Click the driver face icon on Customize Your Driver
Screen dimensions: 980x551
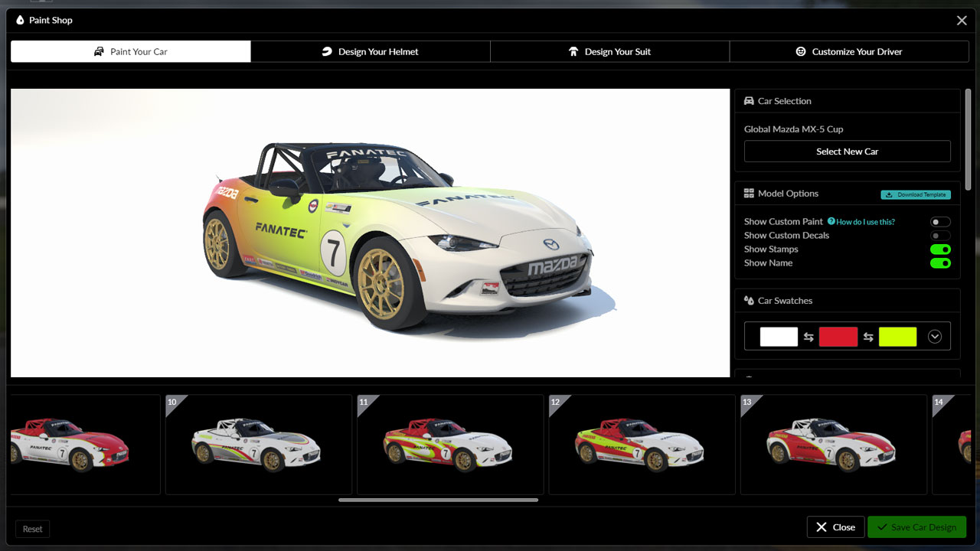pos(800,51)
